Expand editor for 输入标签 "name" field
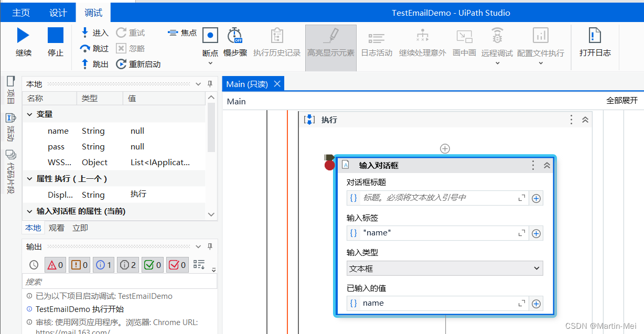The width and height of the screenshot is (644, 334). (521, 233)
